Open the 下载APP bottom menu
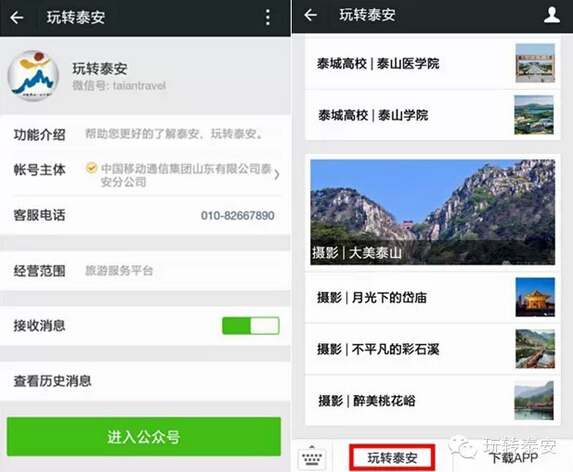 pos(514,457)
